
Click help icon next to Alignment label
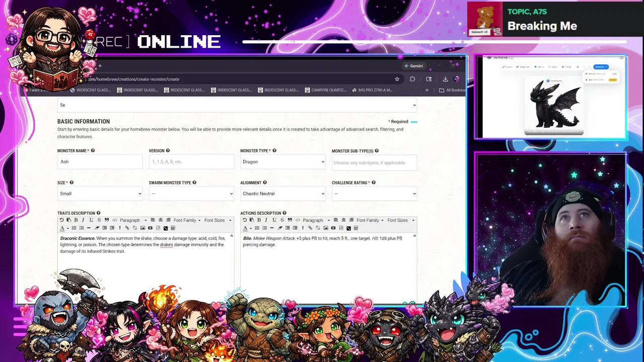tap(265, 183)
